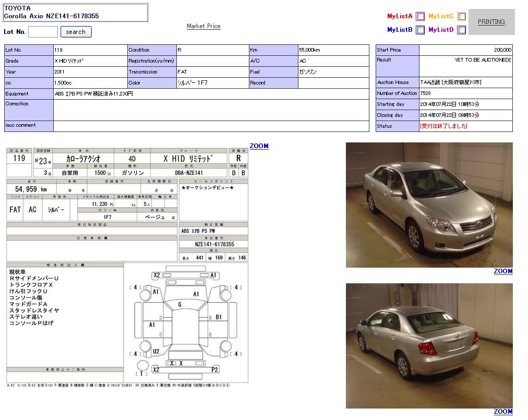Click the TOYOTA Corolla Axio title box
The width and height of the screenshot is (528, 420).
(x=75, y=13)
